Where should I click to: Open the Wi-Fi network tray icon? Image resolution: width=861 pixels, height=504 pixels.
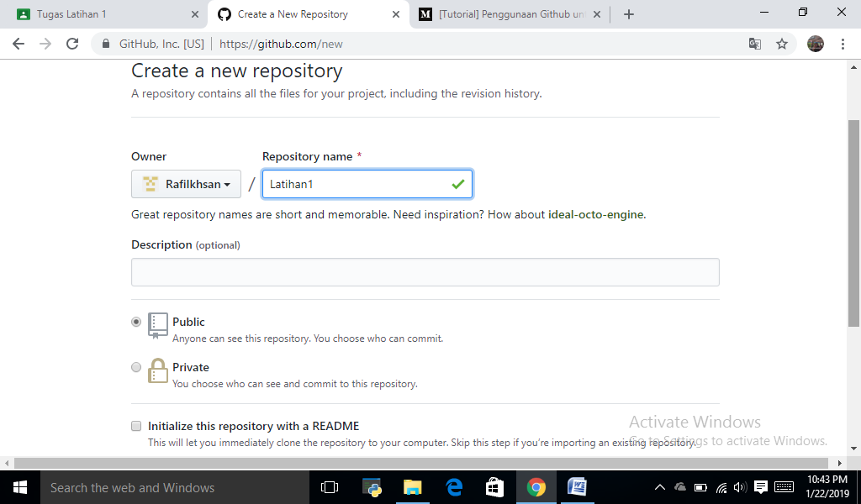click(x=721, y=487)
